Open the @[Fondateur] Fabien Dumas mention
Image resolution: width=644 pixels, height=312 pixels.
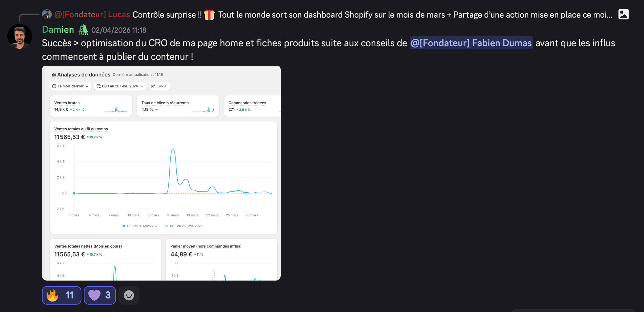[471, 43]
